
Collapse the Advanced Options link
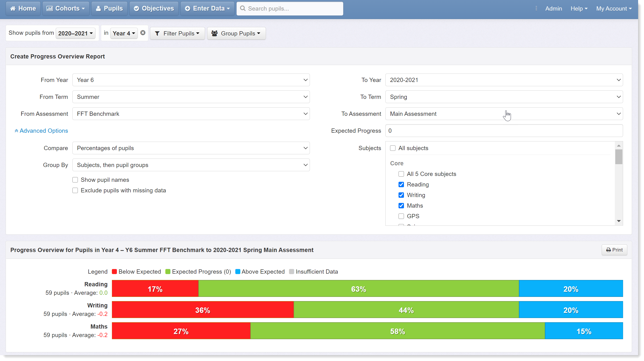41,131
